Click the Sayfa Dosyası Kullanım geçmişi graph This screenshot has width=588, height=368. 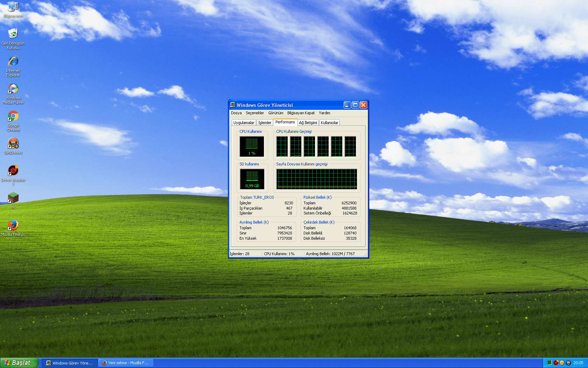tap(317, 179)
